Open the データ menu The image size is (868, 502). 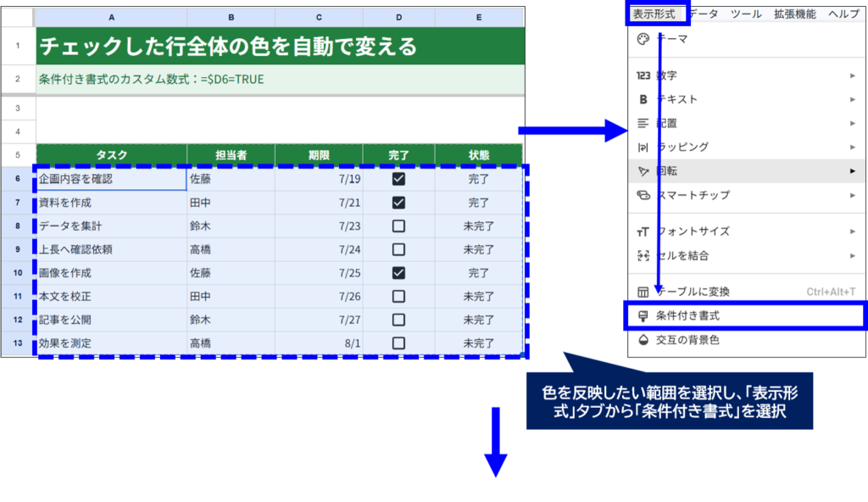(704, 14)
